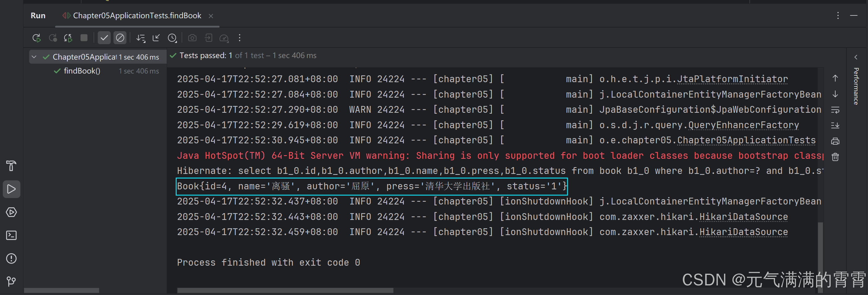This screenshot has height=295, width=868.
Task: Select the findBook() test node
Action: coord(82,71)
